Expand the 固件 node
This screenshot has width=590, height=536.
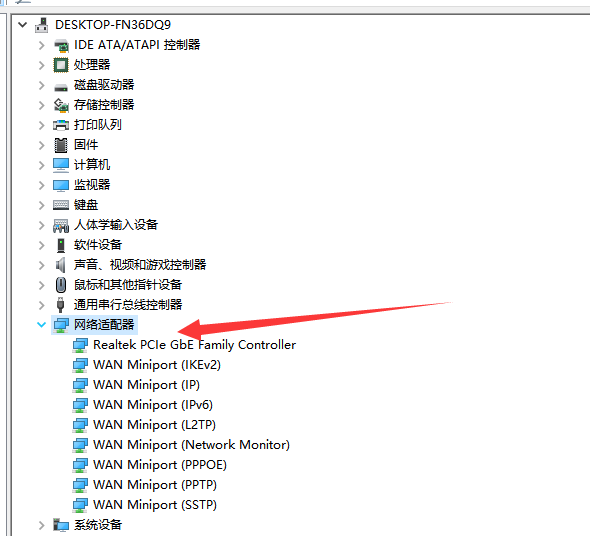click(41, 145)
